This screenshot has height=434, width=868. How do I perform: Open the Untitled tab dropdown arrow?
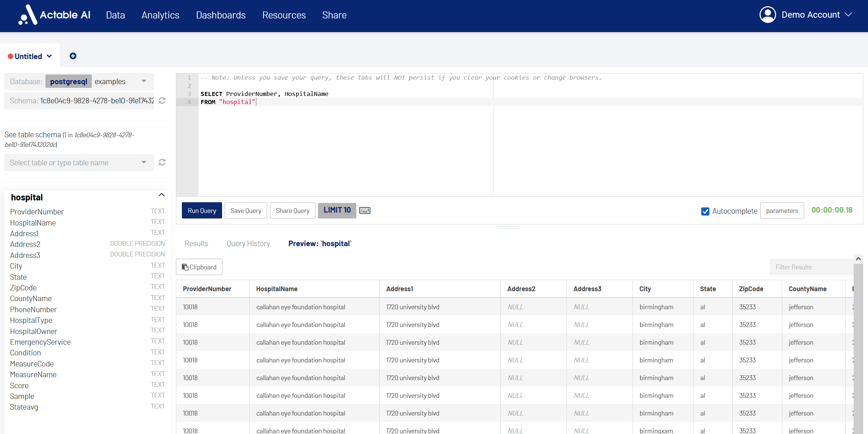pyautogui.click(x=49, y=56)
